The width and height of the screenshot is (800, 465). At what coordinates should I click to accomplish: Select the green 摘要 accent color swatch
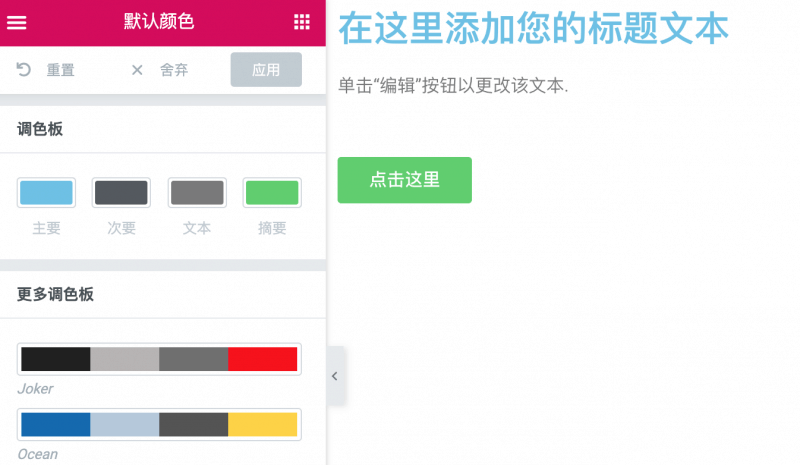(272, 192)
